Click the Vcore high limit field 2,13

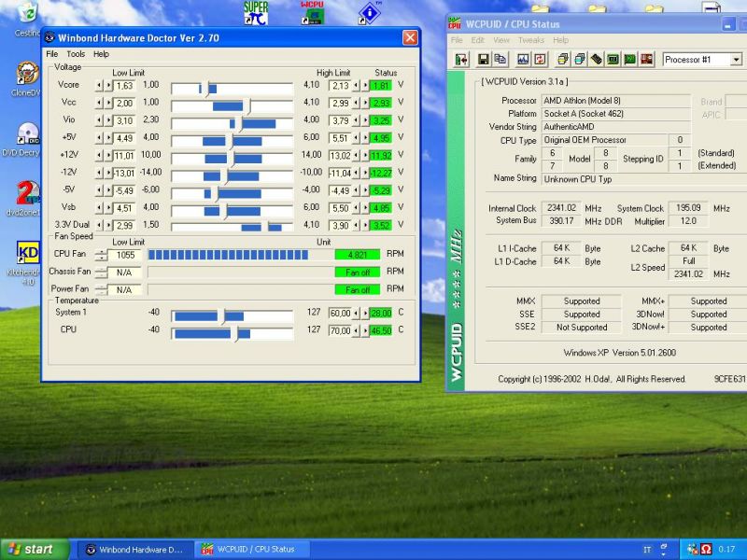pos(340,86)
